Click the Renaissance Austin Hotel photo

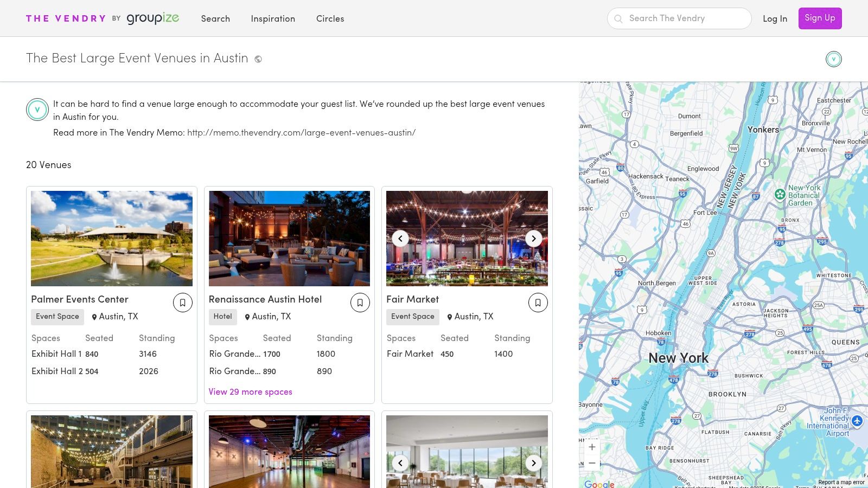[289, 239]
